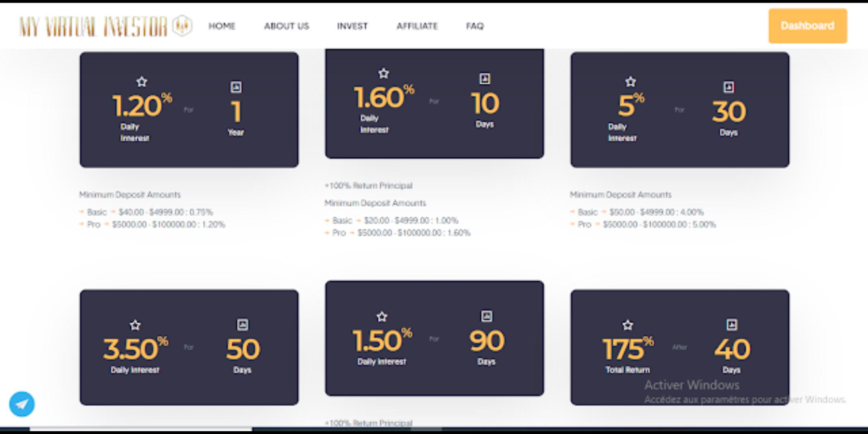Viewport: 868px width, 434px height.
Task: Click the star icon on the 5% daily plan
Action: tap(630, 82)
